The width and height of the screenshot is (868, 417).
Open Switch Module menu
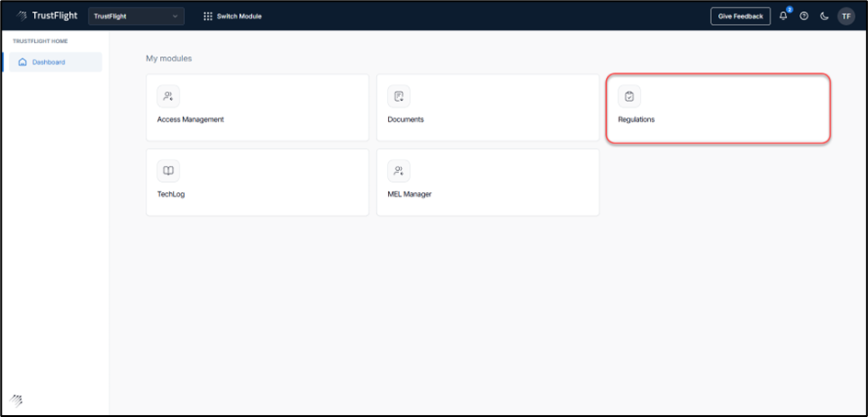(233, 16)
